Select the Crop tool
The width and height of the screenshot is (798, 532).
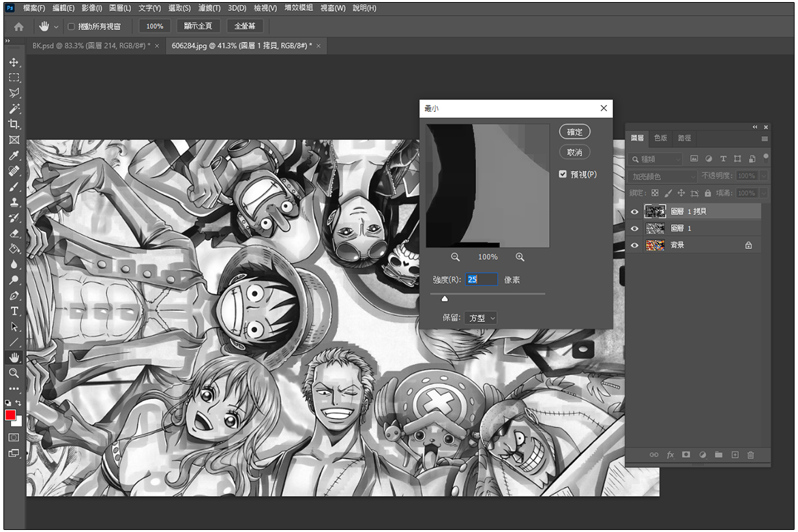pyautogui.click(x=14, y=124)
